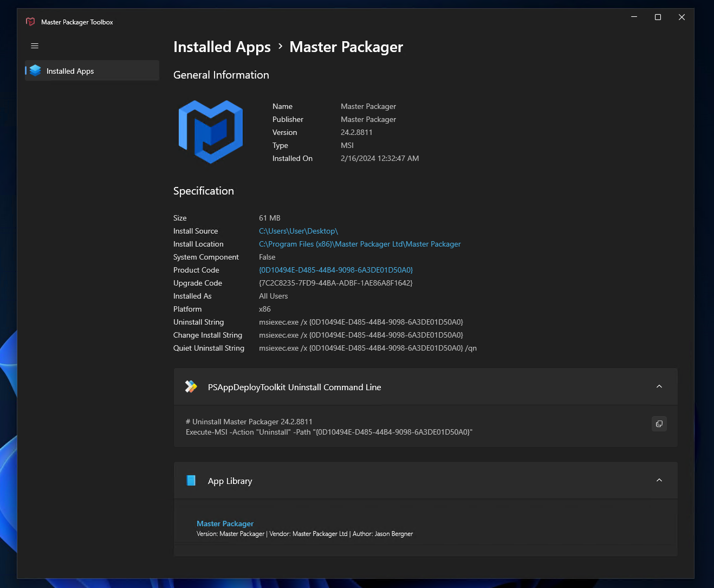714x588 pixels.
Task: Go back via Installed Apps breadcrumb
Action: coord(222,47)
